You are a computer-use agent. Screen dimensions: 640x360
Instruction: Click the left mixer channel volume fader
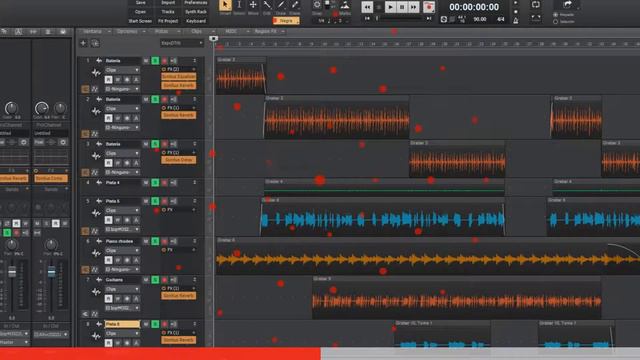coord(12,272)
